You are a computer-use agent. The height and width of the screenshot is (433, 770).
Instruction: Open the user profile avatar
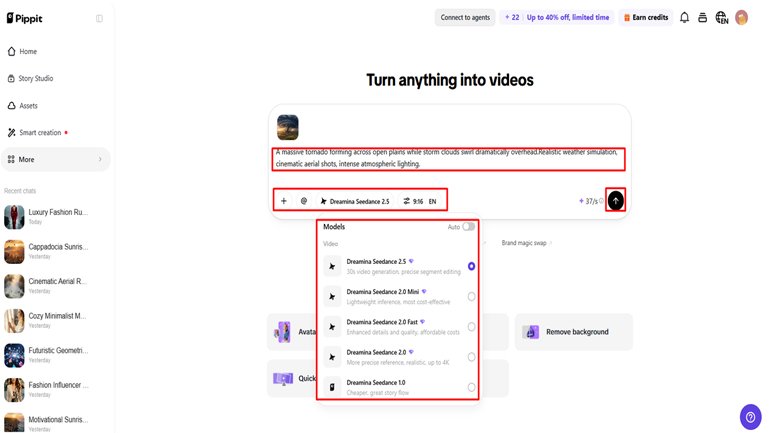pyautogui.click(x=742, y=18)
